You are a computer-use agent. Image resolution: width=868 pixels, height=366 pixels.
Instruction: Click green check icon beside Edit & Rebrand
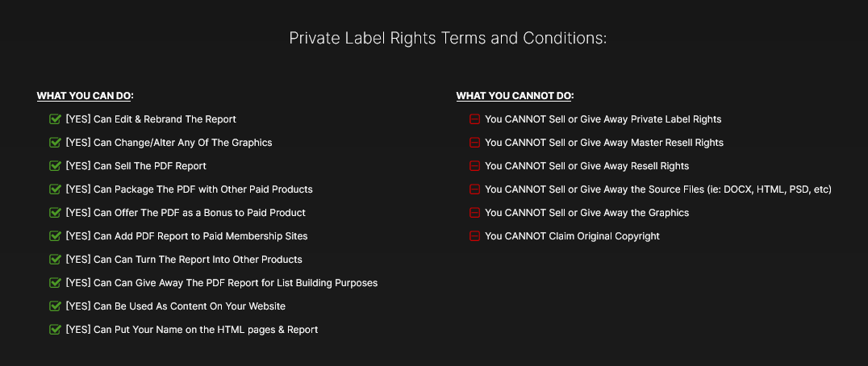[55, 119]
